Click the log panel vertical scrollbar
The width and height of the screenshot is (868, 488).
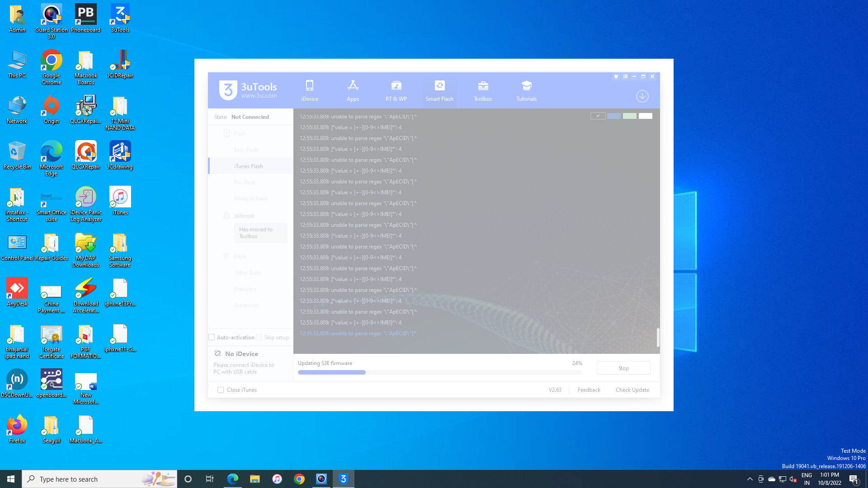pyautogui.click(x=658, y=337)
